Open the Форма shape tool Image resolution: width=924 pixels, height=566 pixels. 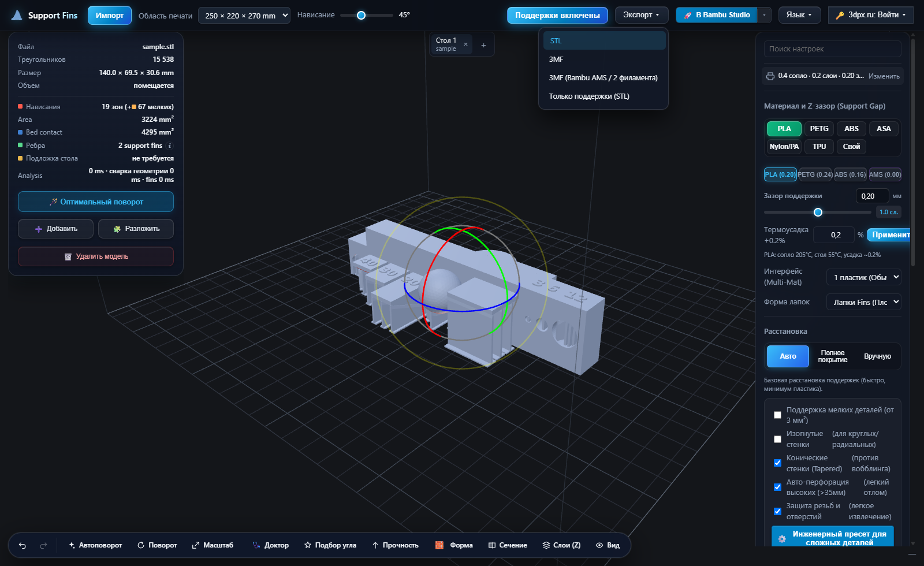click(454, 545)
